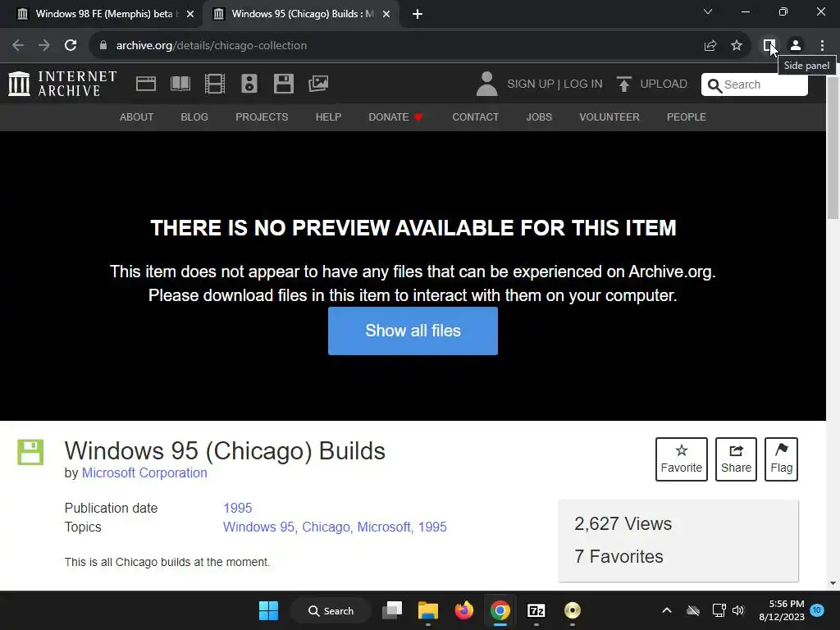This screenshot has height=630, width=840.
Task: Open Microsoft Corporation creator link
Action: tap(144, 473)
